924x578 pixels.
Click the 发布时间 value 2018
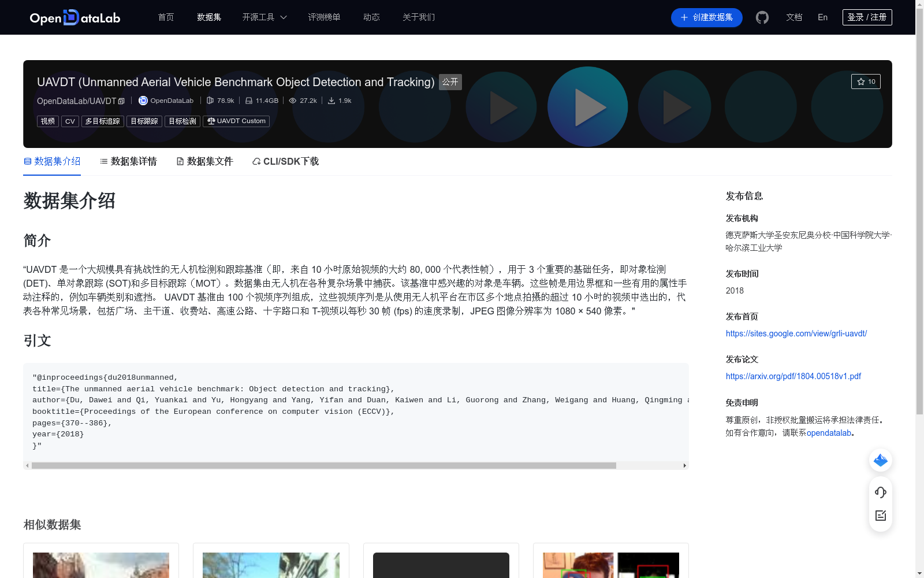(x=735, y=291)
